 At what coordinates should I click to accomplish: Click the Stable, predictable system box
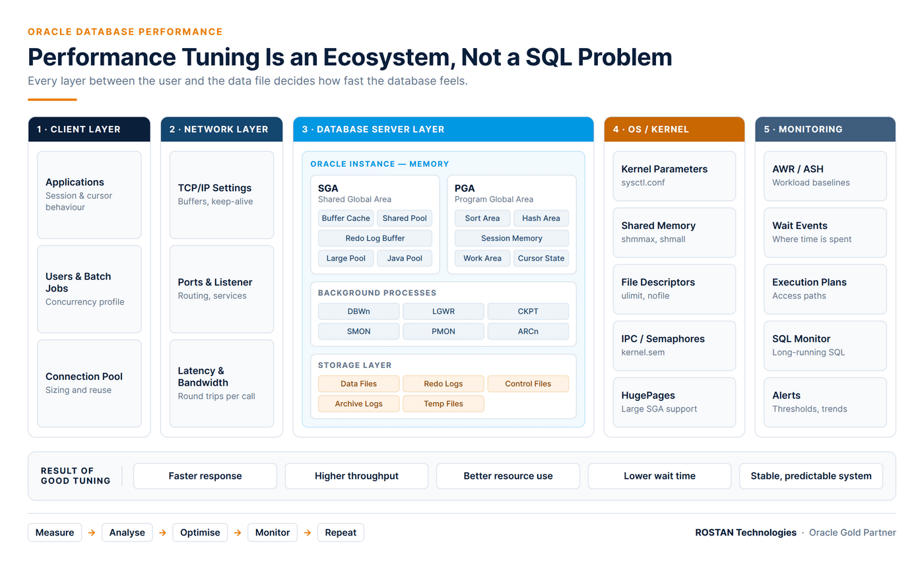(x=811, y=476)
